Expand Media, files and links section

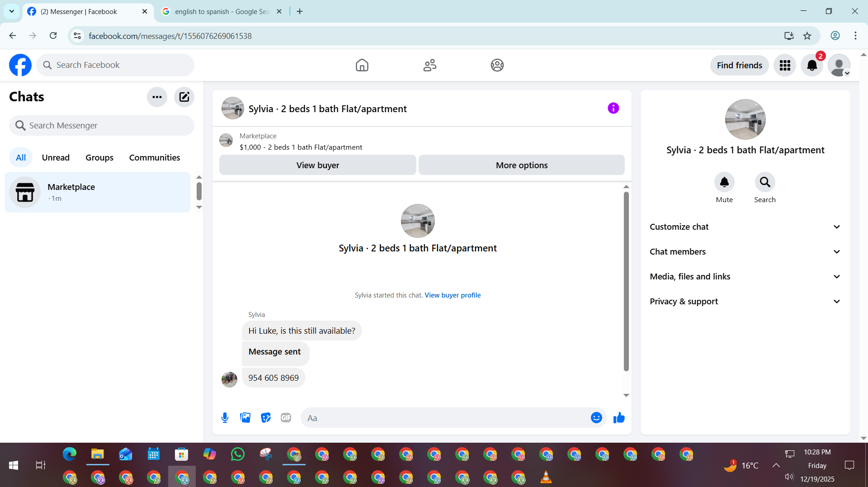click(745, 277)
